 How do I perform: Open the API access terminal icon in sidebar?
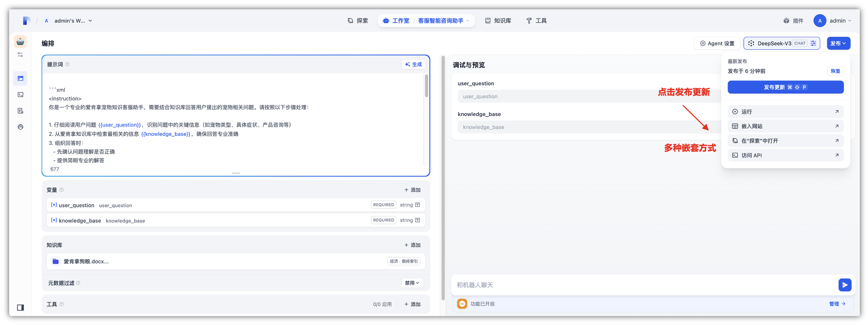click(x=20, y=94)
